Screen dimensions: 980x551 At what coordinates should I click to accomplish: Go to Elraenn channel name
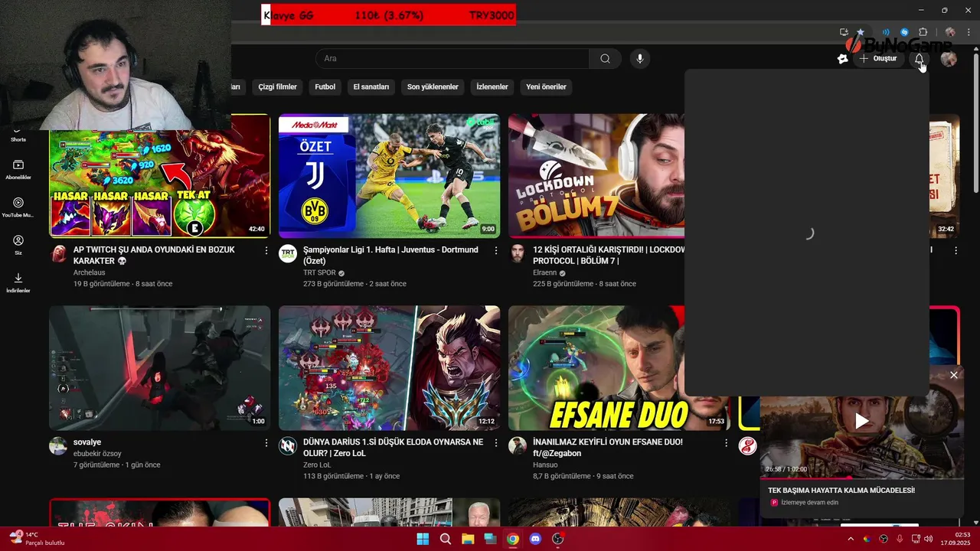point(544,272)
